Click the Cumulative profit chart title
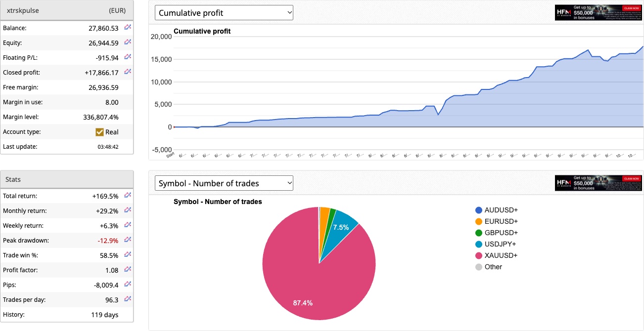This screenshot has width=644, height=331. (202, 31)
